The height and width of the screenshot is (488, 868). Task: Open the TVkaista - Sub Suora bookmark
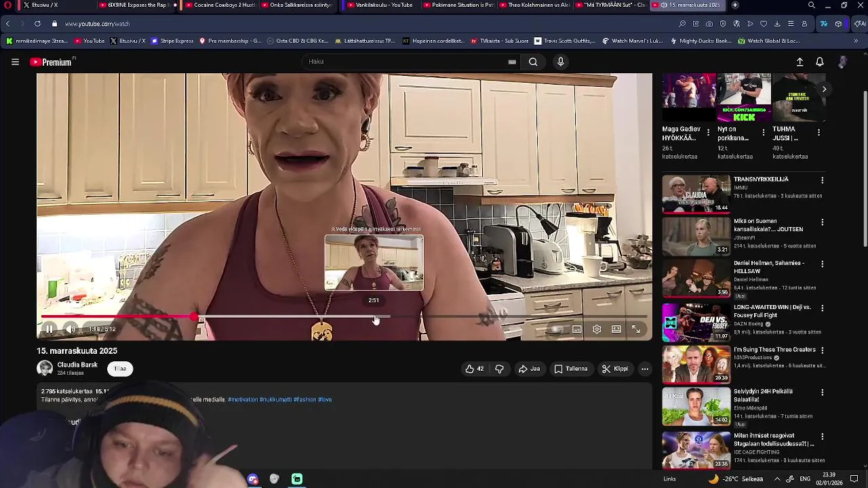coord(499,41)
